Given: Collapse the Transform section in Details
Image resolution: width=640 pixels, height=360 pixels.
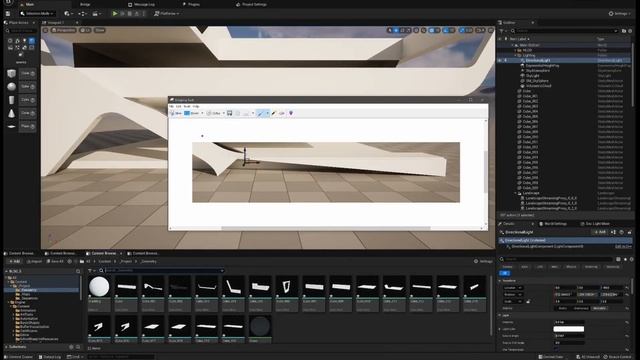Looking at the screenshot, I should pos(500,281).
